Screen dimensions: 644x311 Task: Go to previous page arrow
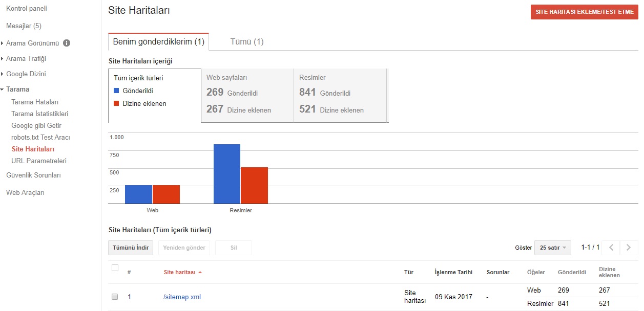click(x=611, y=248)
